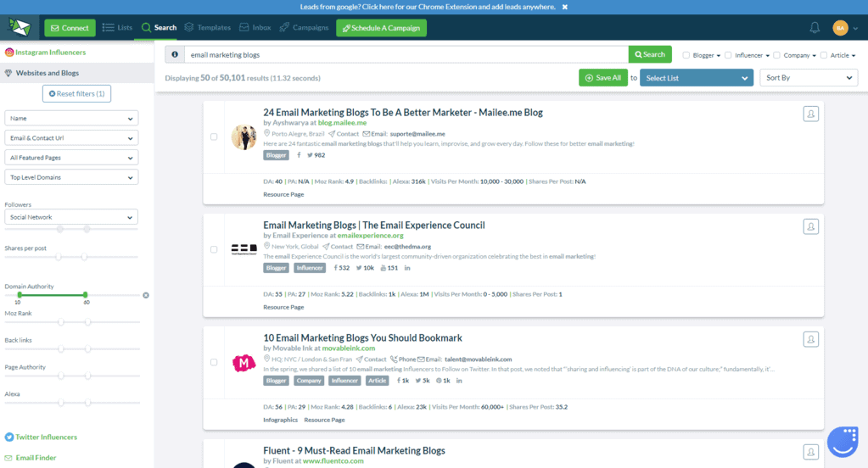Open the Sort By dropdown
The height and width of the screenshot is (468, 868).
click(x=808, y=78)
